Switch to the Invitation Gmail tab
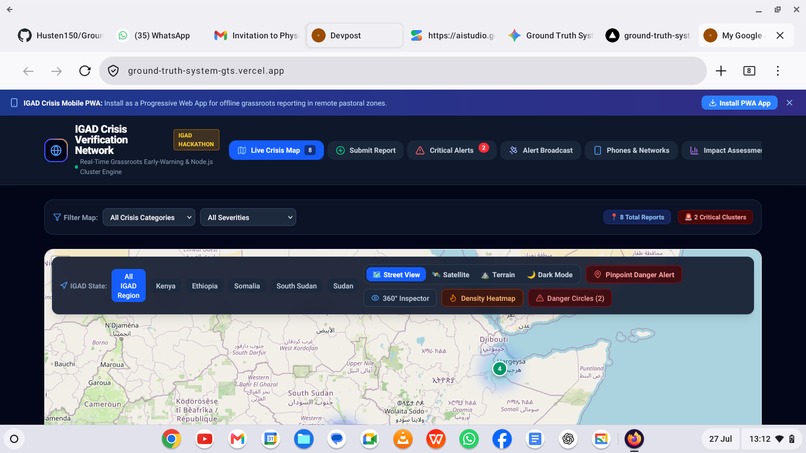The width and height of the screenshot is (806, 453). pyautogui.click(x=255, y=35)
